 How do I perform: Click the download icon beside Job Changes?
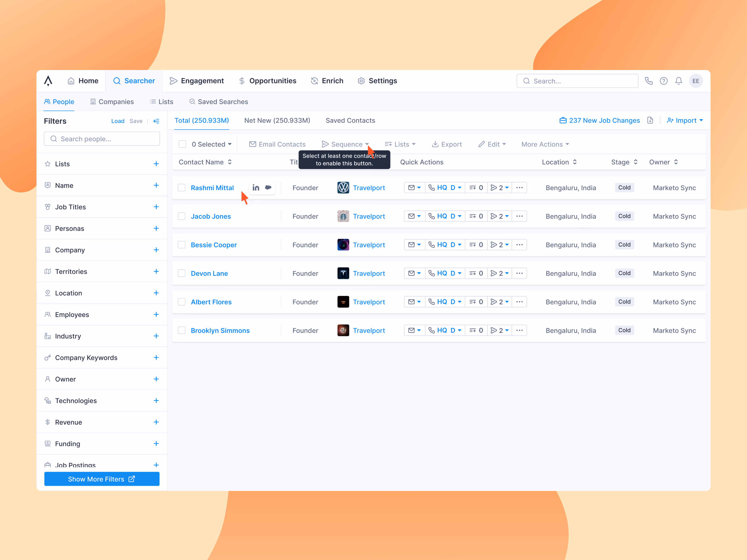[x=650, y=120]
